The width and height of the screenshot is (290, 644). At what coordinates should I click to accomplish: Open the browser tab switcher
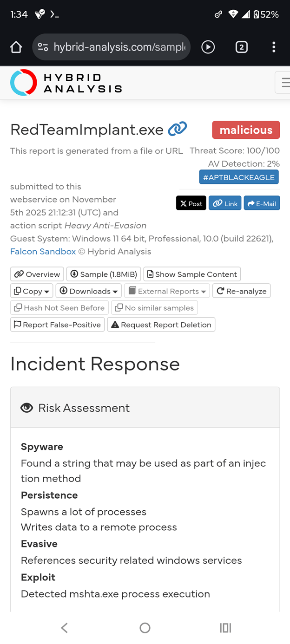click(x=241, y=47)
